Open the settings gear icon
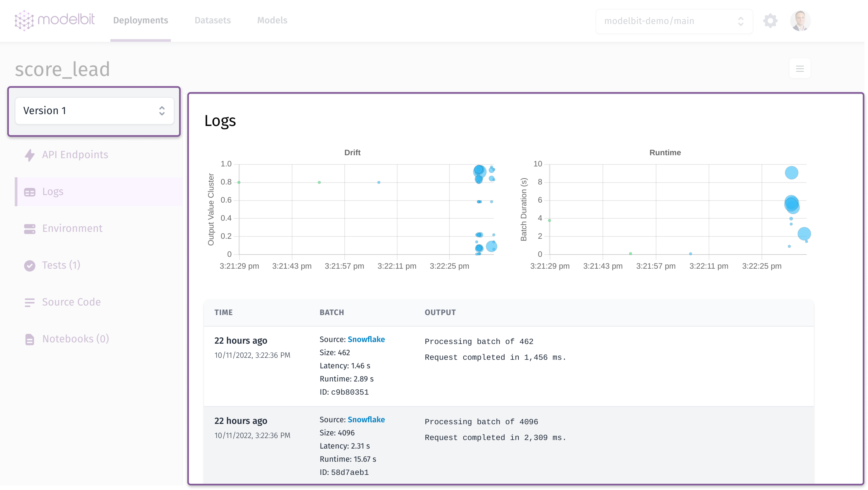Viewport: 868px width, 490px height. tap(770, 21)
